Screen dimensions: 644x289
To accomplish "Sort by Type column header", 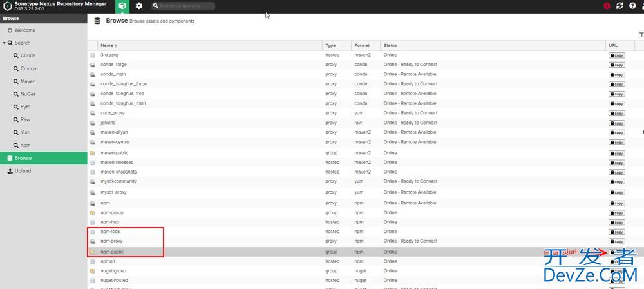I will (x=337, y=45).
